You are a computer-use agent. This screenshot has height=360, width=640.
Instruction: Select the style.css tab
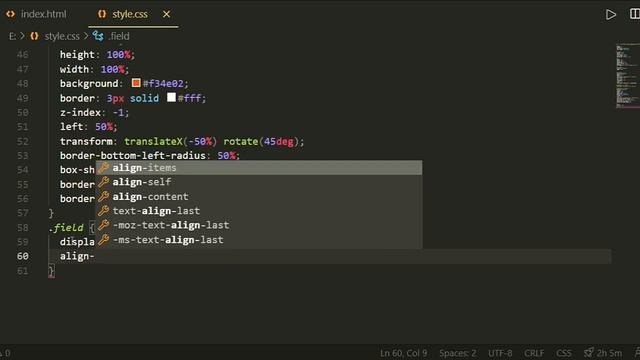(130, 14)
